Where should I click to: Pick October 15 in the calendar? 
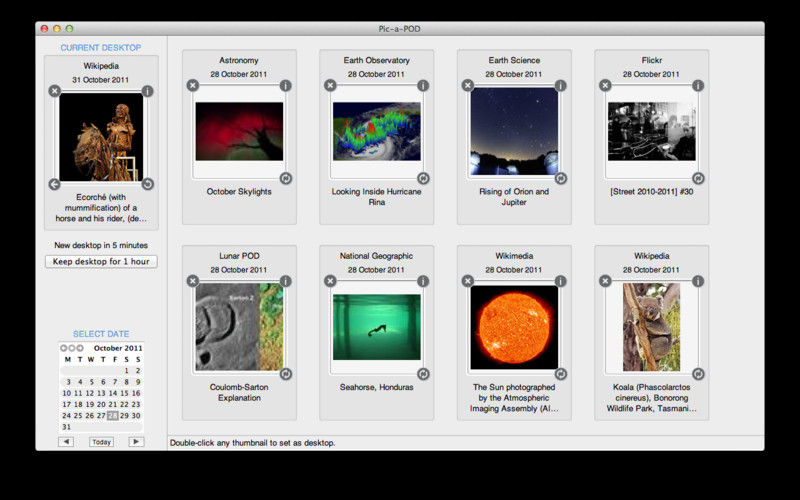[x=124, y=393]
